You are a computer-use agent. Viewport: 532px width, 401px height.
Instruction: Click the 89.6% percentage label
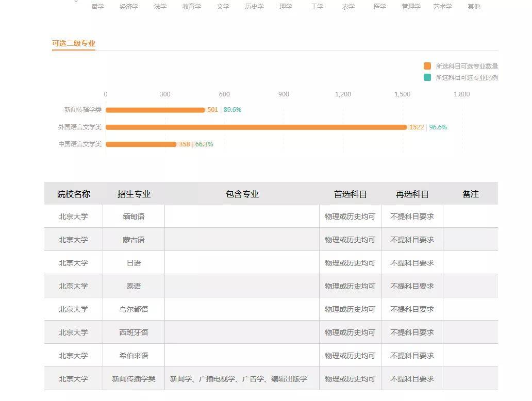[232, 110]
